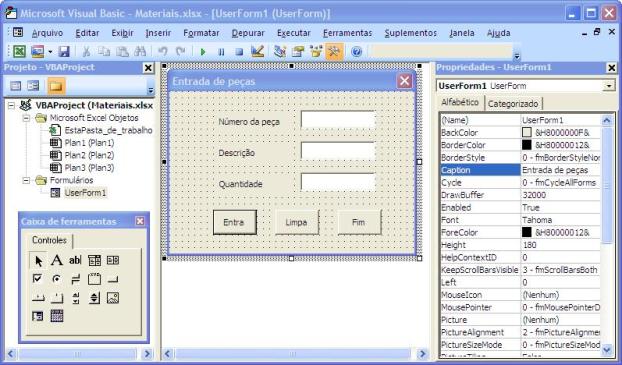Click the Limpa button on the form
Image resolution: width=622 pixels, height=365 pixels.
pyautogui.click(x=297, y=222)
